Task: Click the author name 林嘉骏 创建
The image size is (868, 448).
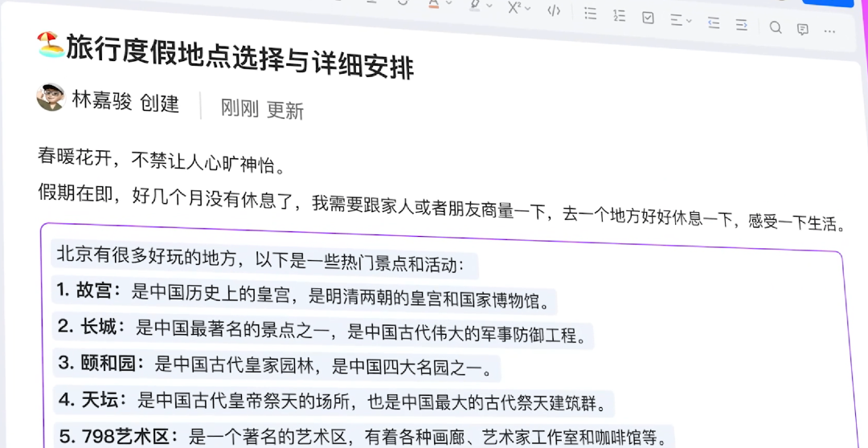Action: pos(125,102)
